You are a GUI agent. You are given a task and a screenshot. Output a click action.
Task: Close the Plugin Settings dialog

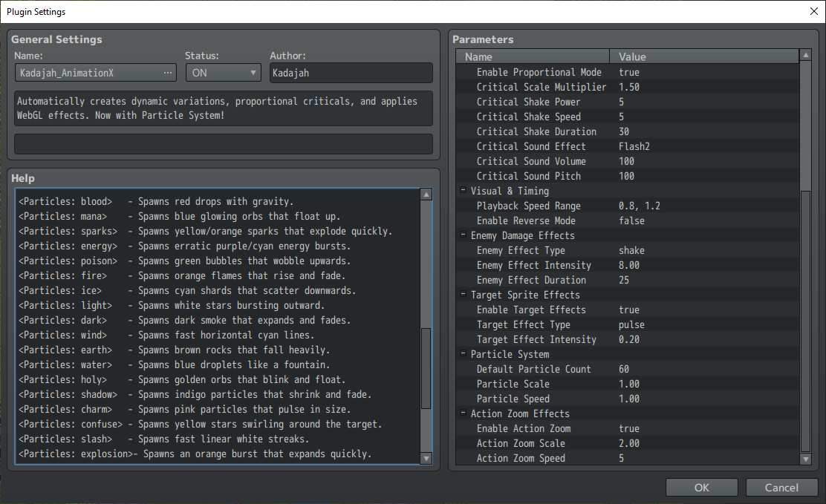[x=813, y=12]
